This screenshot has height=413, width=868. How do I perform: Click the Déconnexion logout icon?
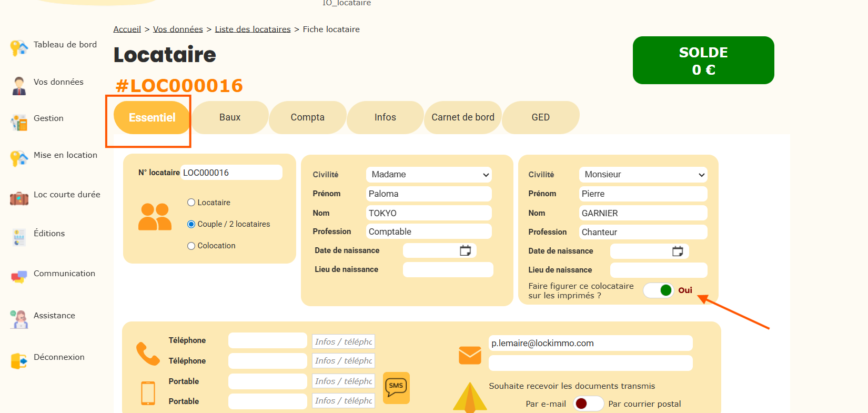[19, 361]
